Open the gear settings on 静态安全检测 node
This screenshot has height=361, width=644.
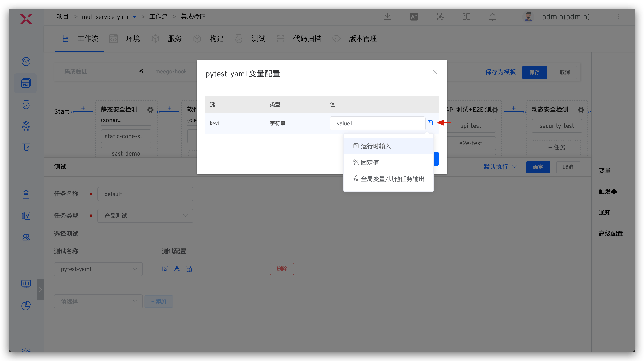[150, 110]
